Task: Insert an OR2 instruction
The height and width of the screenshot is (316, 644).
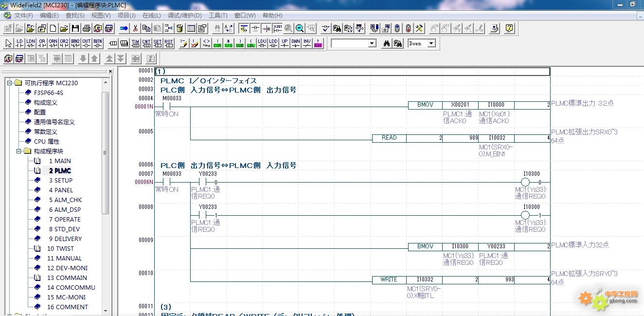Action: click(64, 43)
